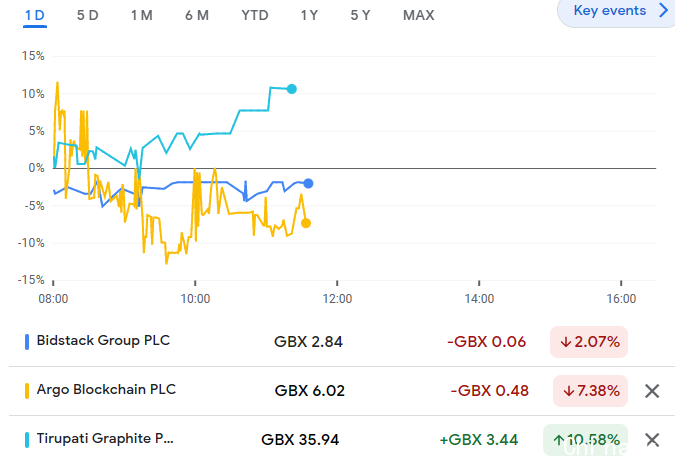Click the 08:00 time axis label
This screenshot has height=459, width=675.
coord(53,299)
